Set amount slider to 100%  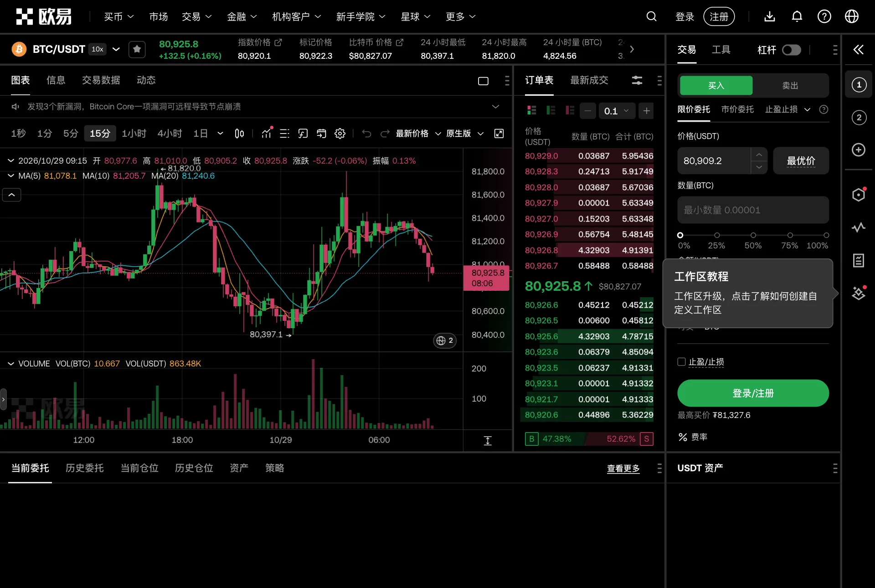click(x=826, y=235)
